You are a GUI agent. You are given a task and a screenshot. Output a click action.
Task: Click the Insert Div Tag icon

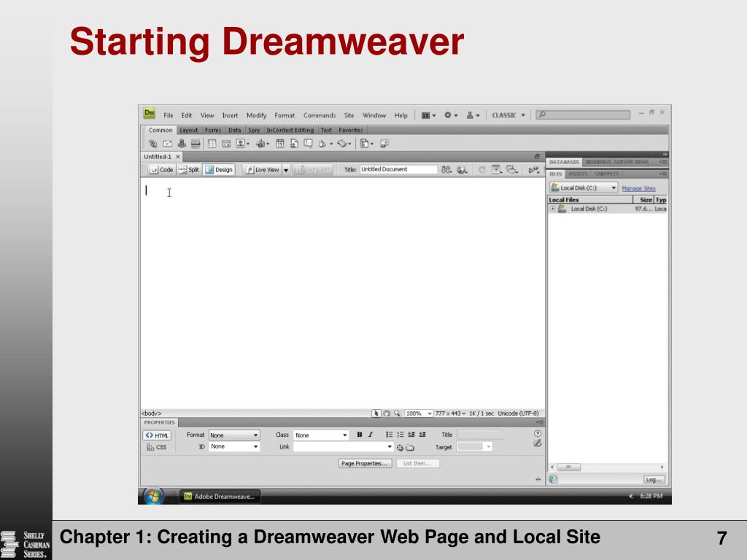pos(226,144)
